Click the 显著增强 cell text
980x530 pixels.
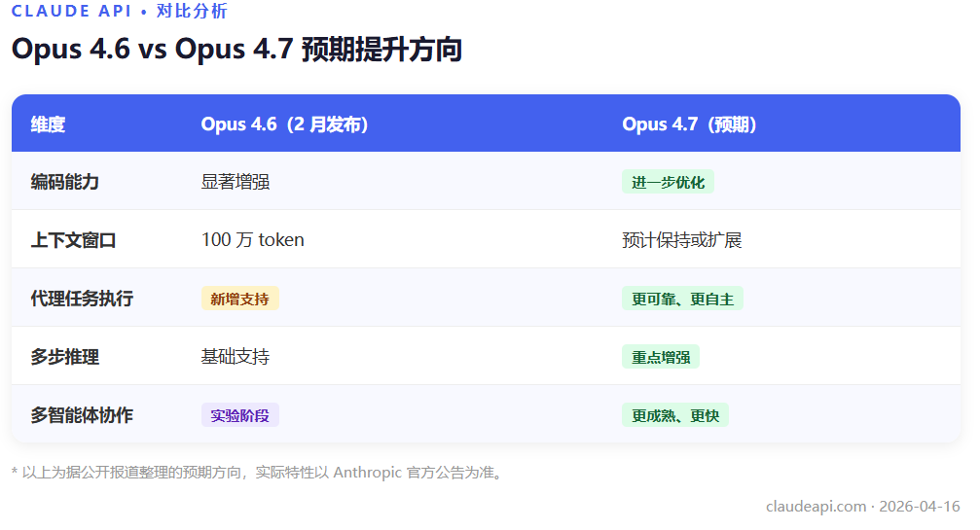point(235,182)
